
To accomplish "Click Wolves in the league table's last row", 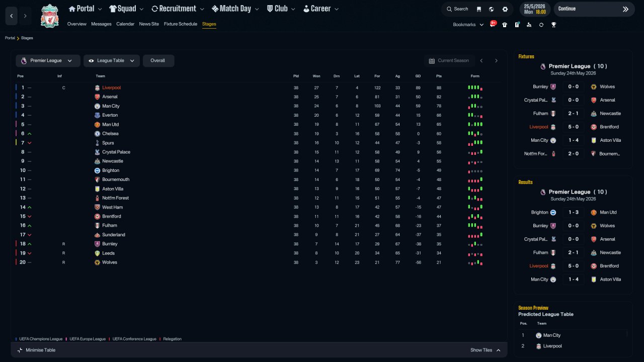I will 110,262.
